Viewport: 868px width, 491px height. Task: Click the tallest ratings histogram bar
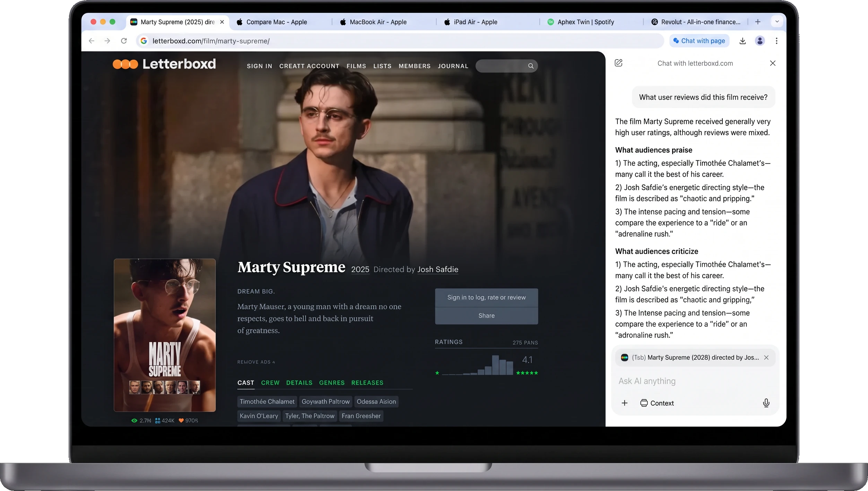tap(495, 365)
